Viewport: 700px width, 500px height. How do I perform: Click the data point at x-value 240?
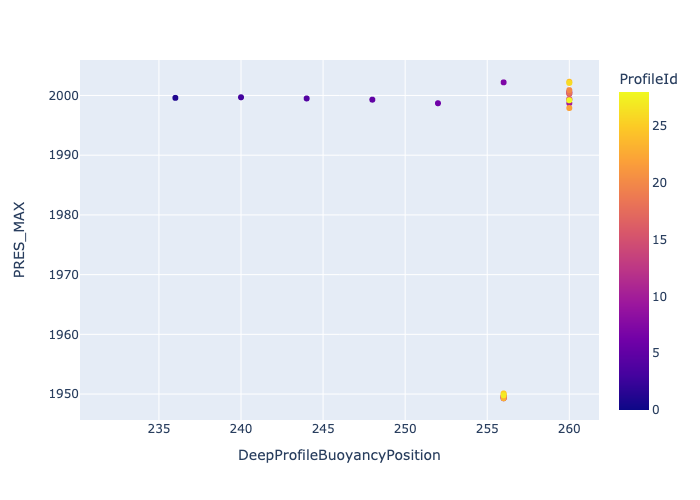point(241,97)
